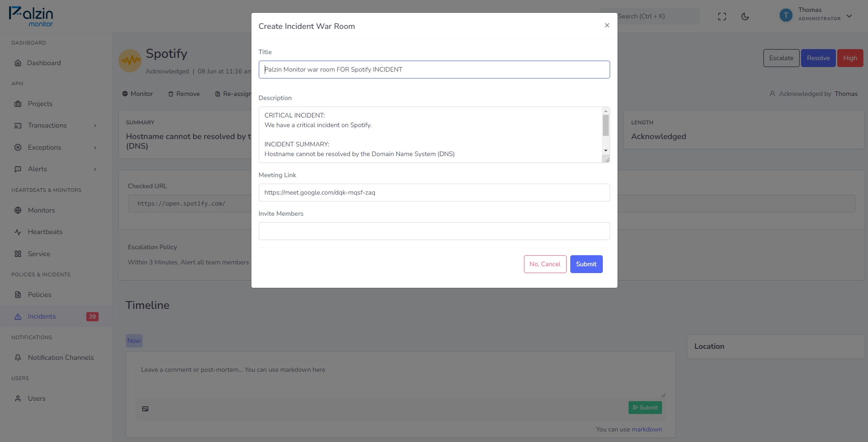This screenshot has height=442, width=868.
Task: Click the Monitors globe icon
Action: pos(18,210)
